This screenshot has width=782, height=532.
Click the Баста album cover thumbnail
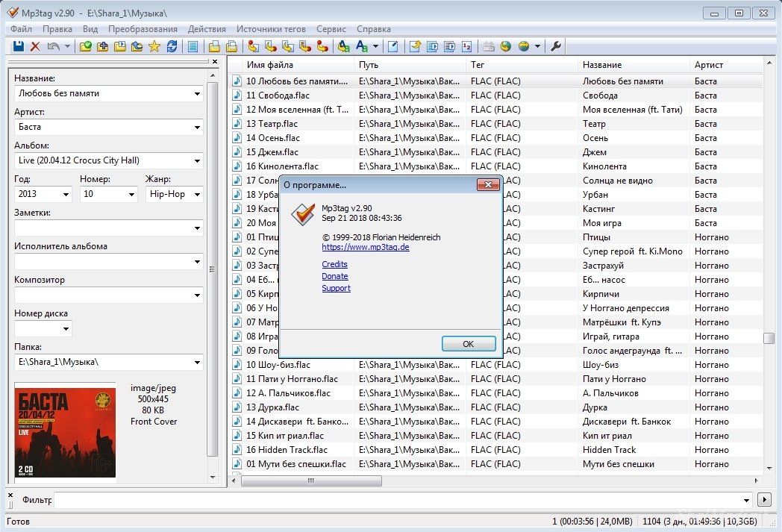[x=66, y=432]
